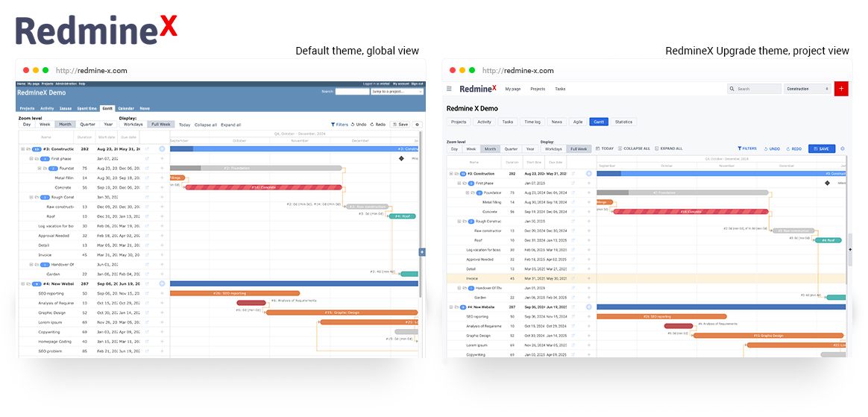This screenshot has height=417, width=868.
Task: Collapse #3 Construction in Default theme
Action: [x=22, y=149]
